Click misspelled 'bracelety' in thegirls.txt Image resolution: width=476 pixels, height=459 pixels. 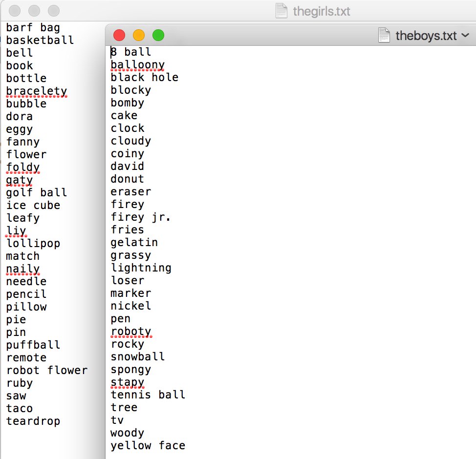[37, 91]
